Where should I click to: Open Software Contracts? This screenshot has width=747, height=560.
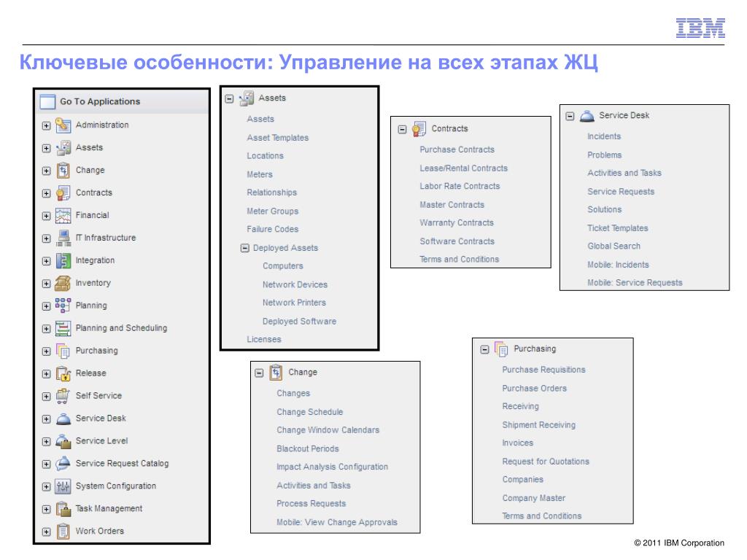[x=457, y=241]
